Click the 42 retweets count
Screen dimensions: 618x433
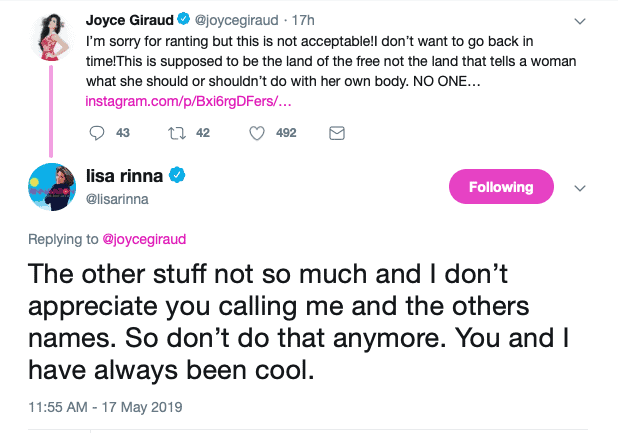tap(202, 133)
